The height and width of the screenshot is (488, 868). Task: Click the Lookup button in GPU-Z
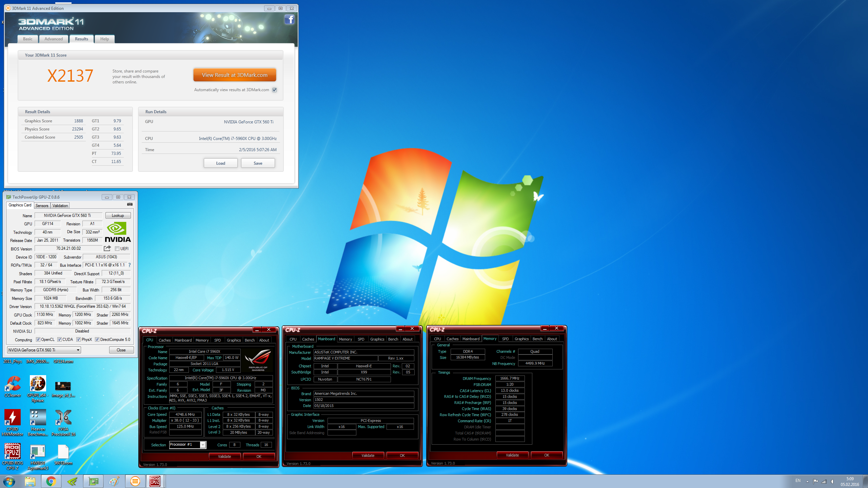click(x=118, y=216)
